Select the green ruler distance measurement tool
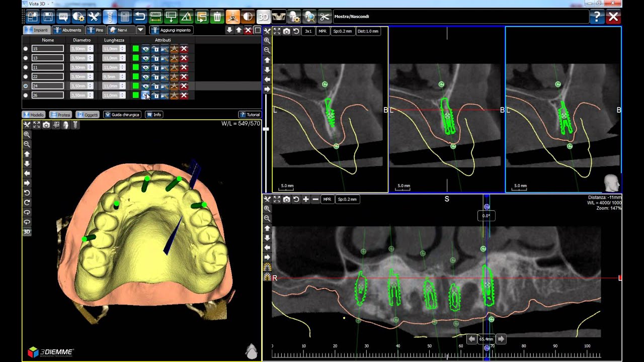The image size is (644, 362). (x=156, y=17)
